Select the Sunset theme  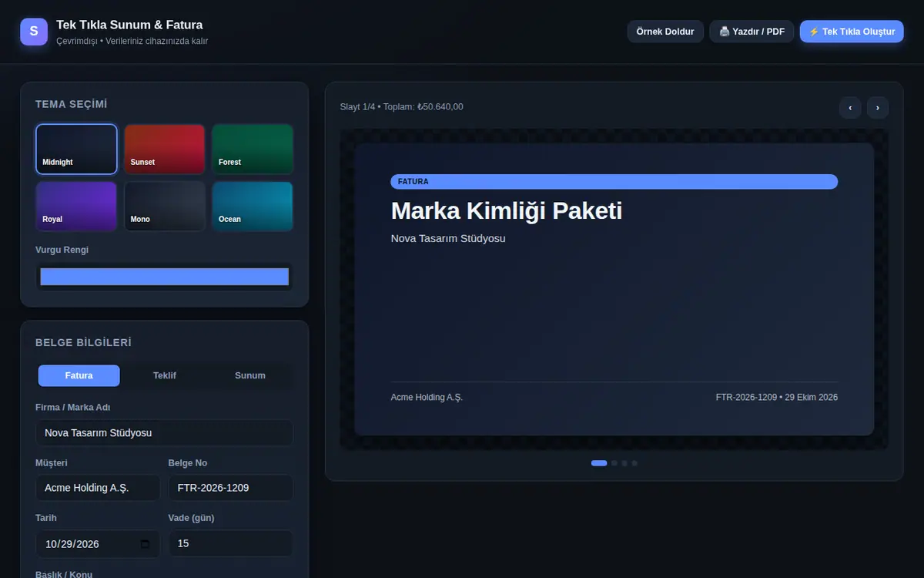165,150
